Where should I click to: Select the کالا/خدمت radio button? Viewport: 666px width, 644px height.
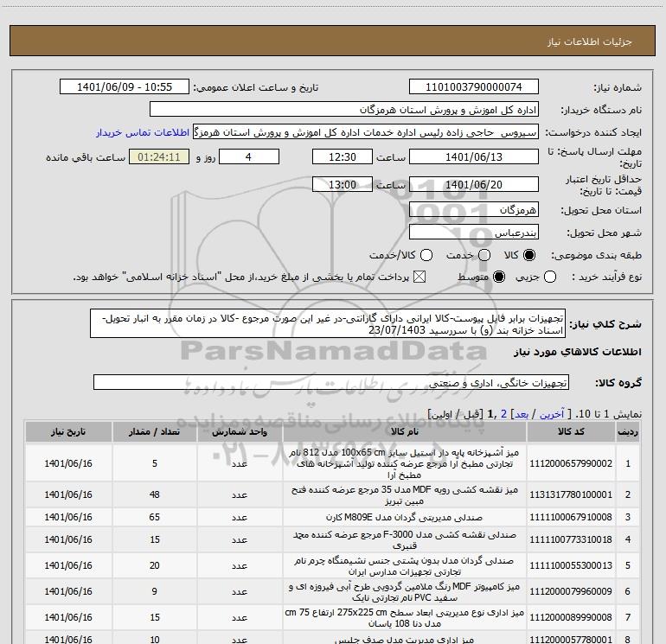(x=426, y=255)
